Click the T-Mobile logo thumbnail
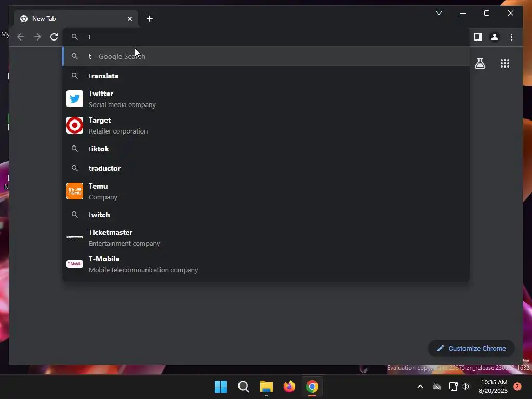 click(x=75, y=264)
